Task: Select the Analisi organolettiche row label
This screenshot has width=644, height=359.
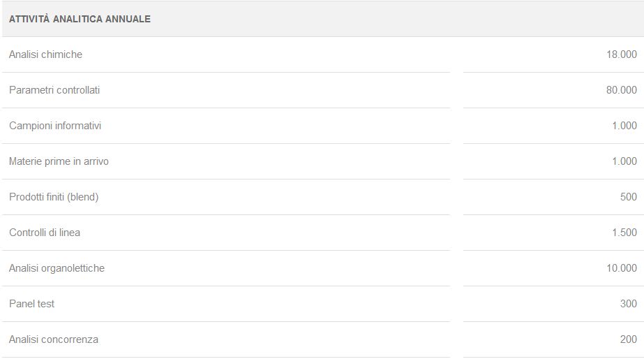Action: [x=57, y=268]
